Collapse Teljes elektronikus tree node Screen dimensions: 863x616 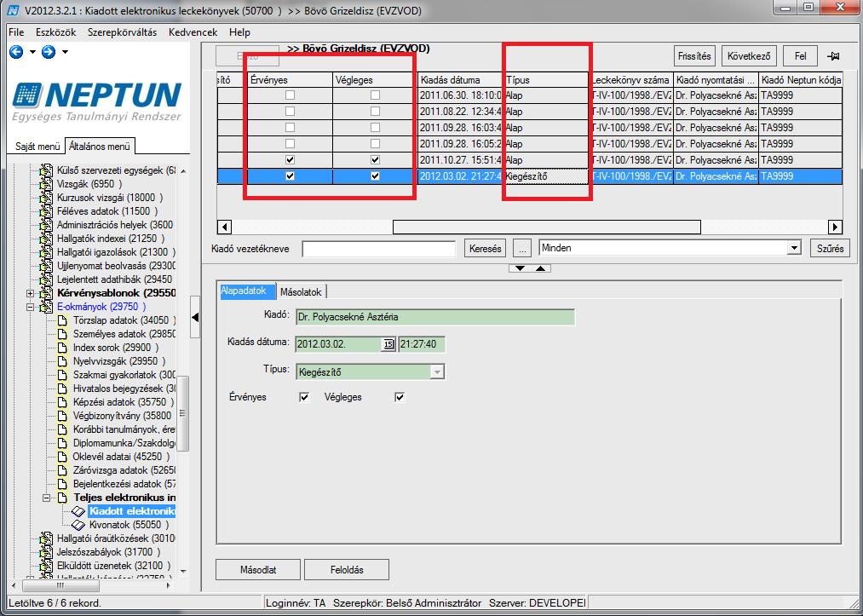[47, 498]
